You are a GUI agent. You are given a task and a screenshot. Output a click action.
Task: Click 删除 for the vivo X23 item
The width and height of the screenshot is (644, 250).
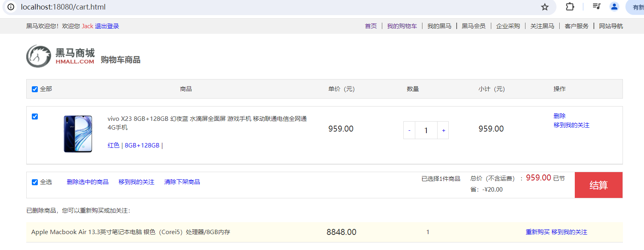tap(559, 116)
